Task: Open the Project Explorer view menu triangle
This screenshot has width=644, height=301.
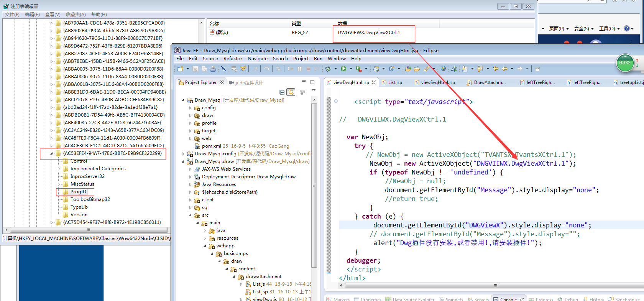Action: click(313, 91)
